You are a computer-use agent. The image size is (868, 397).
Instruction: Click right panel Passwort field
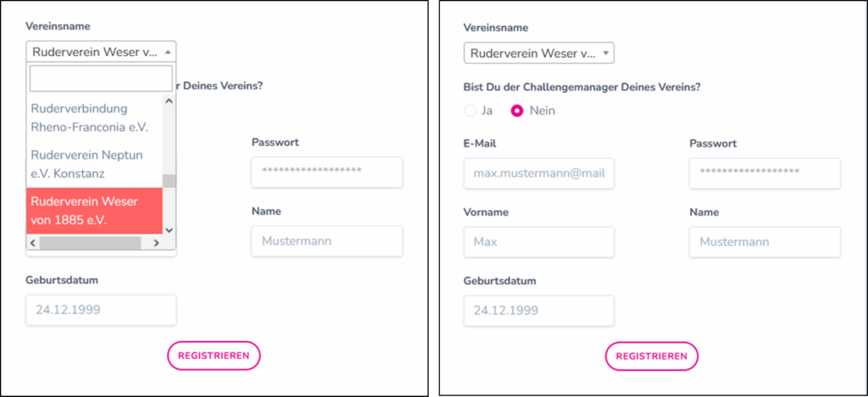765,173
